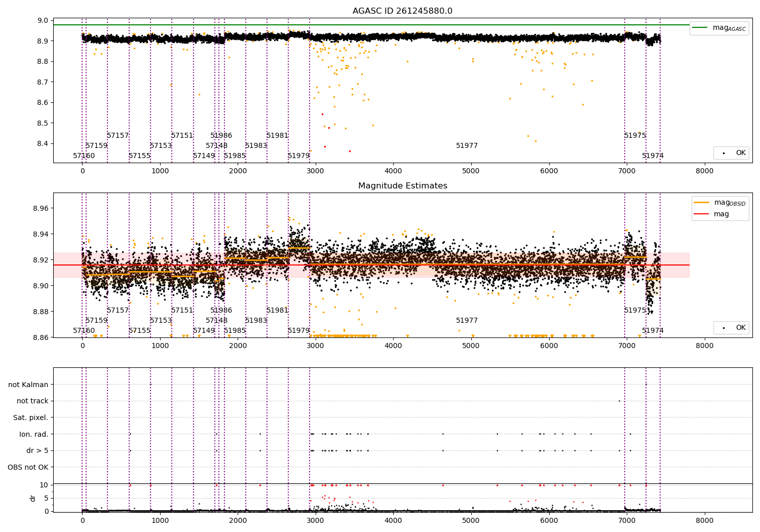
Task: Click OBSID label 57160 in top plot
Action: [x=84, y=156]
